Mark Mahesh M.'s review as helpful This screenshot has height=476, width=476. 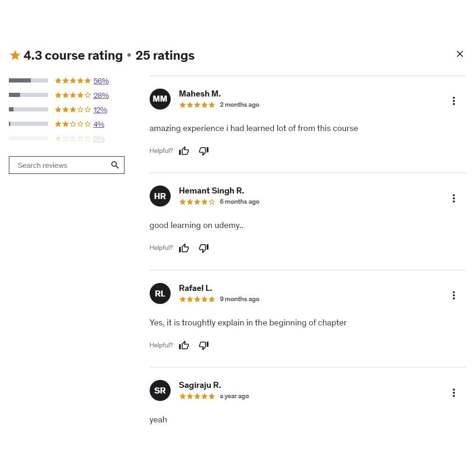click(184, 151)
